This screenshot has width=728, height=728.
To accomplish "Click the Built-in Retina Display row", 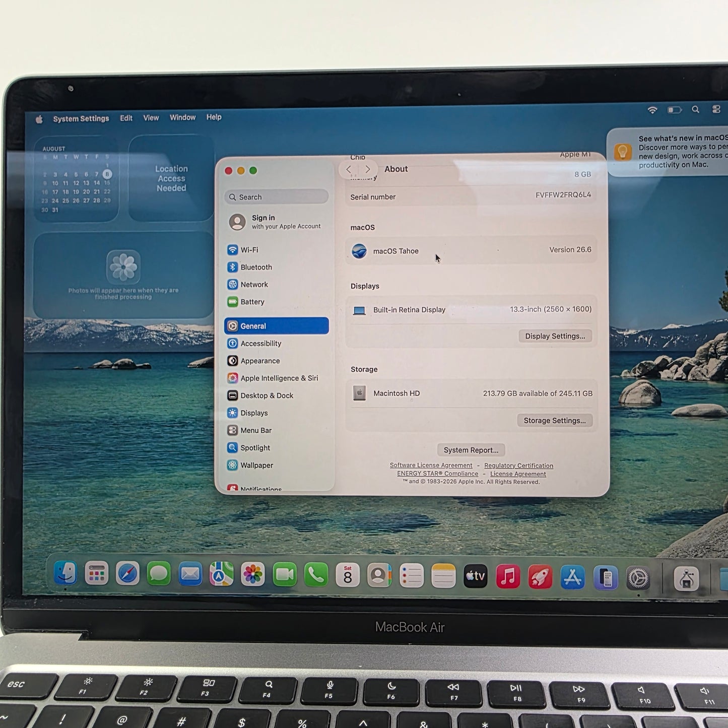I will (x=471, y=310).
